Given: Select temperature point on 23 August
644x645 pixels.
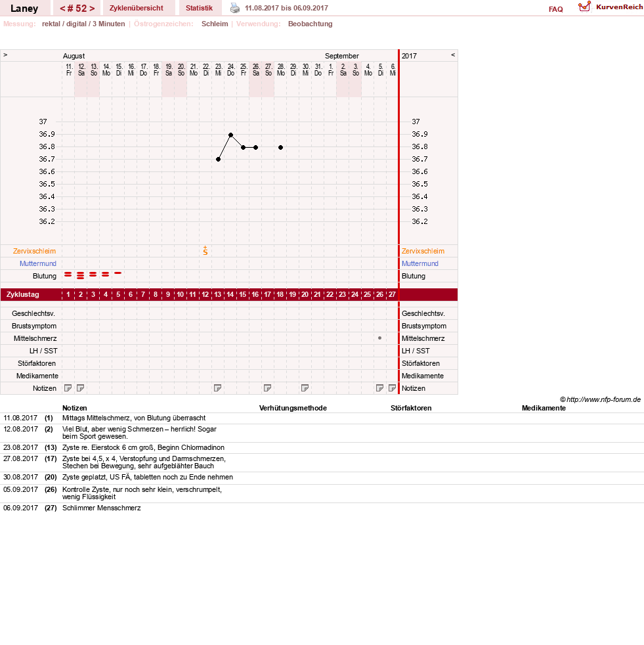Looking at the screenshot, I should click(219, 159).
